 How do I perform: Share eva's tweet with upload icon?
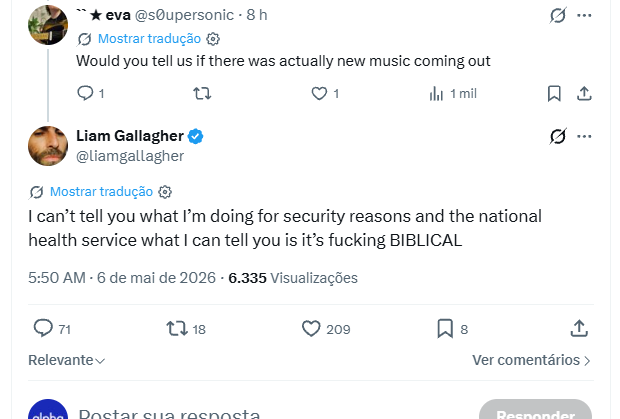(x=584, y=94)
